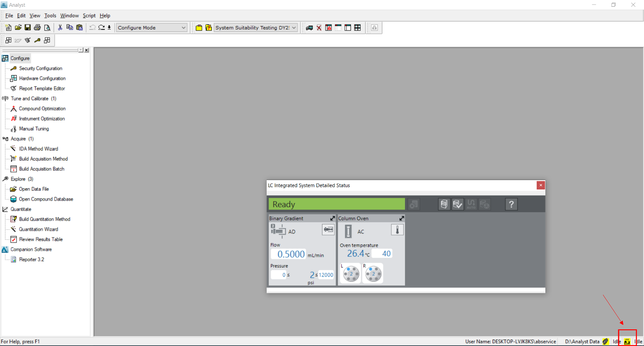Start Reporter 3.2 companion software
The image size is (644, 346).
click(31, 259)
